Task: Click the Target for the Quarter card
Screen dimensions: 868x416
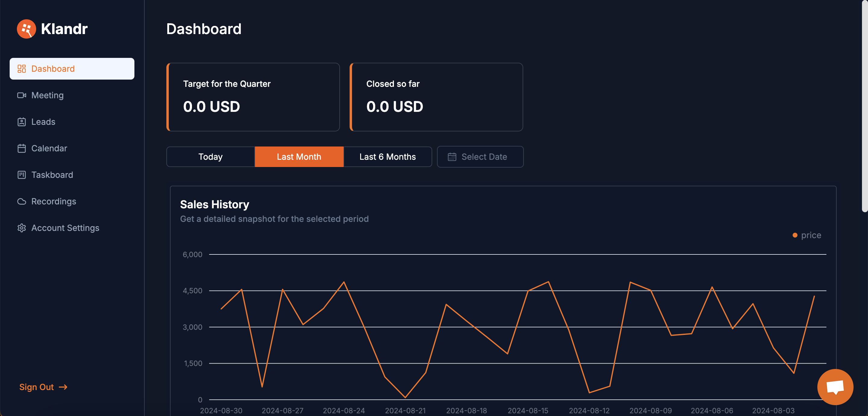Action: point(253,97)
